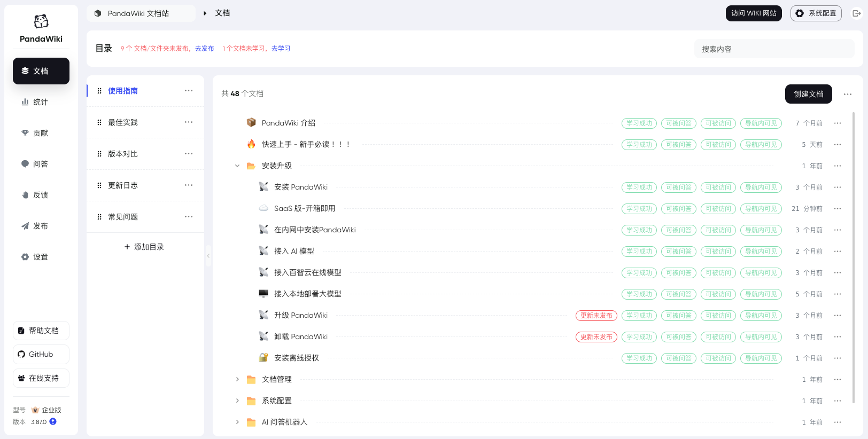Screen dimensions: 868x439
Task: Open the row menu for PandaWiki 介绍
Action: pos(838,123)
